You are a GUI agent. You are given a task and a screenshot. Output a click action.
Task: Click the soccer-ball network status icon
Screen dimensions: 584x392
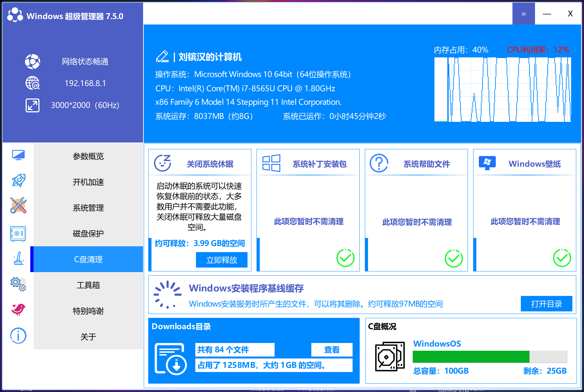coord(33,62)
